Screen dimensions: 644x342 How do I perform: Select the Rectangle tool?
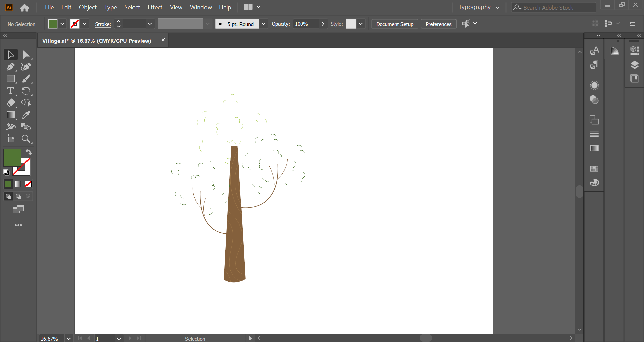point(11,79)
